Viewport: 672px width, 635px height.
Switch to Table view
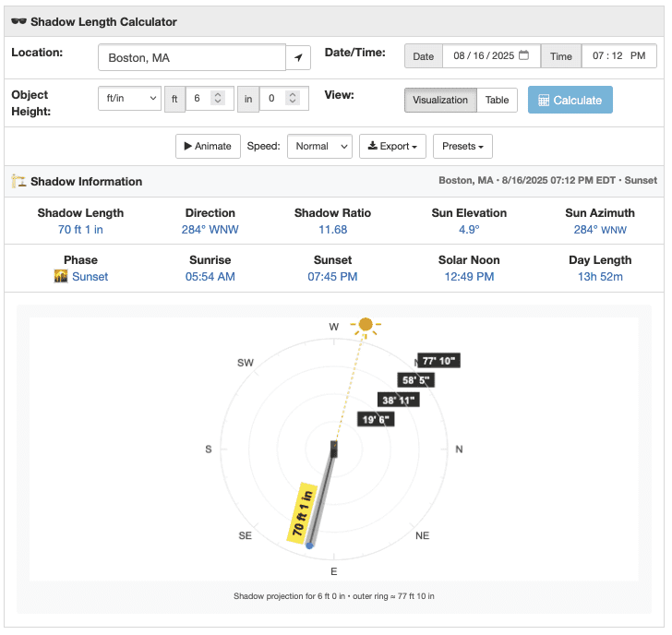497,100
